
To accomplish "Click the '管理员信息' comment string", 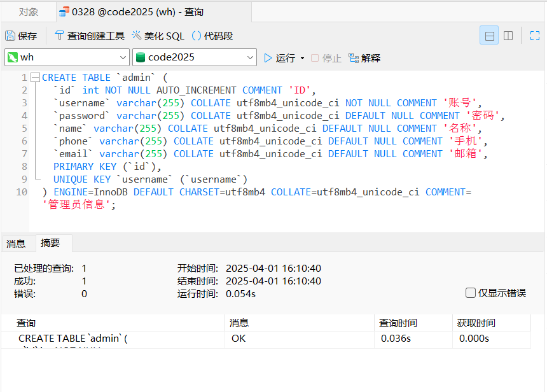I will pyautogui.click(x=78, y=204).
